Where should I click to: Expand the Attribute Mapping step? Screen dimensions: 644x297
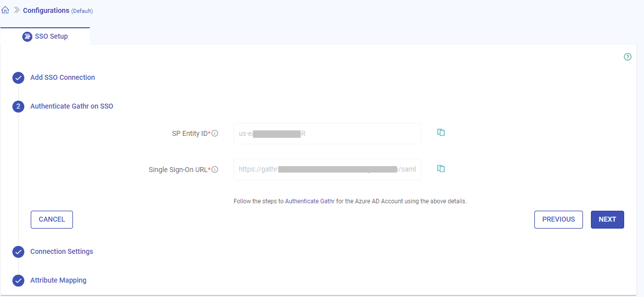tap(58, 280)
